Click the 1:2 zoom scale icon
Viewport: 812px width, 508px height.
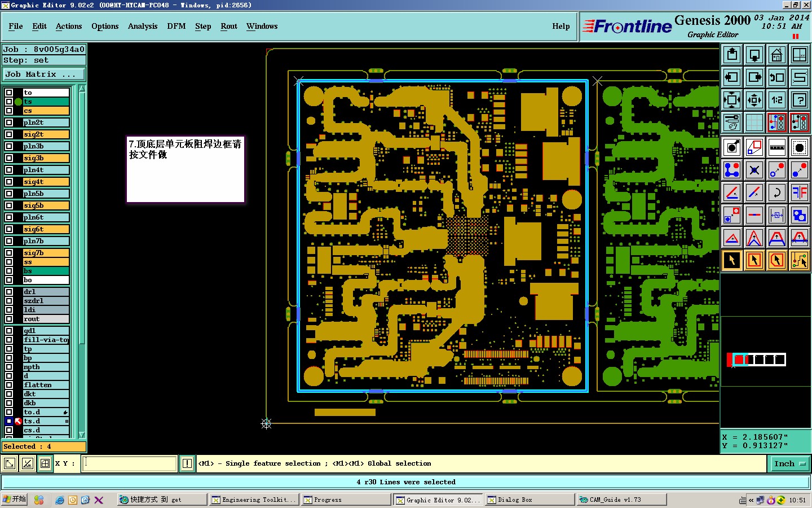(777, 100)
